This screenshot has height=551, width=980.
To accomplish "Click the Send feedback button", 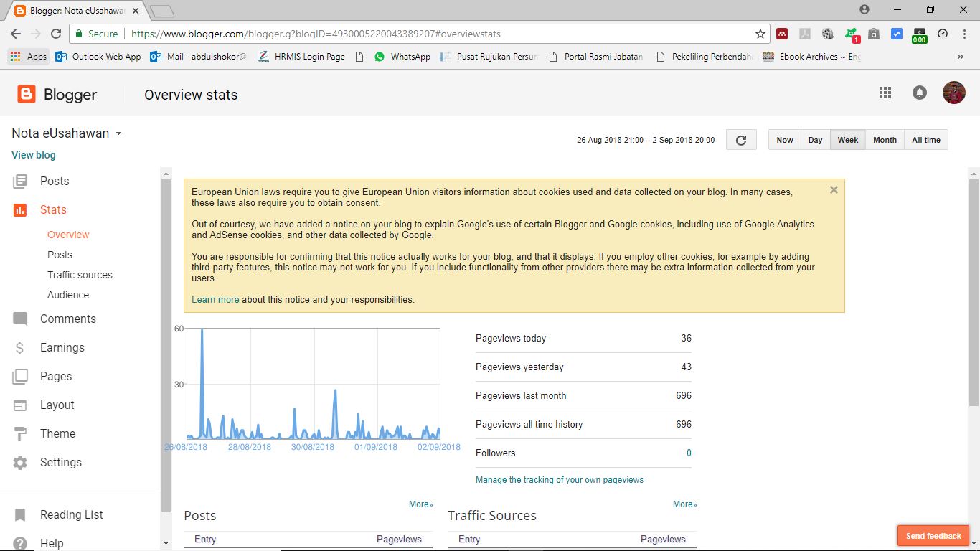I will 933,536.
